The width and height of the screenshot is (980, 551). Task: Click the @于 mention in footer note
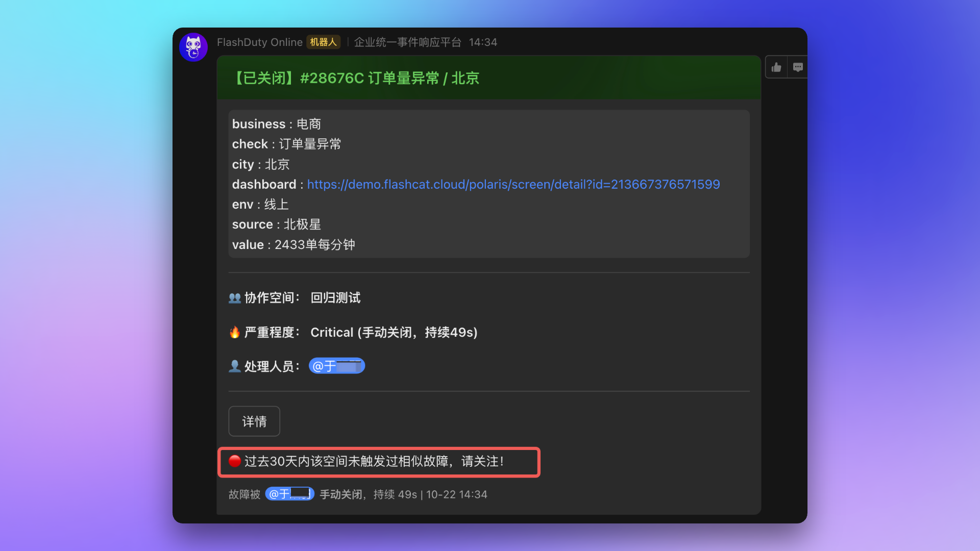point(289,494)
